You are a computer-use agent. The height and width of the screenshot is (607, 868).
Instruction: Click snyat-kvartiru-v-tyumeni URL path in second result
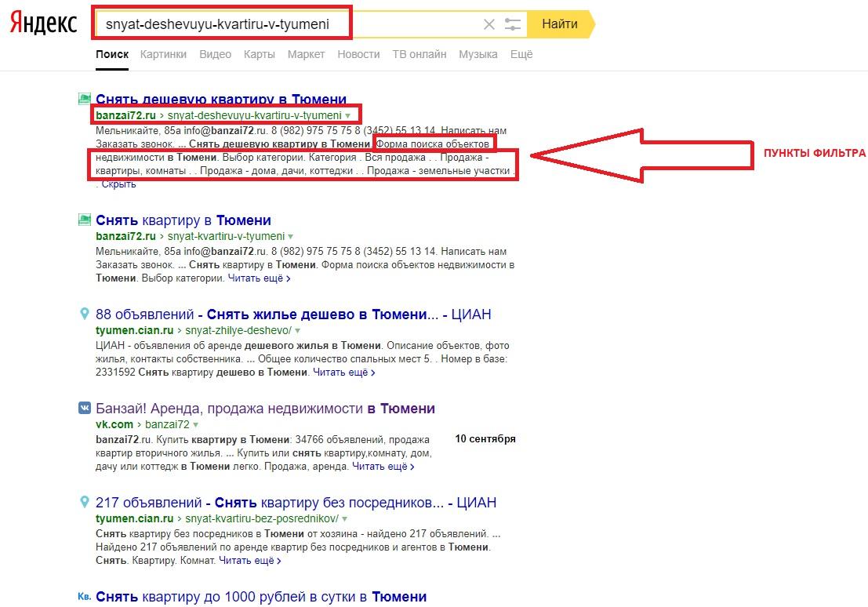coord(226,236)
